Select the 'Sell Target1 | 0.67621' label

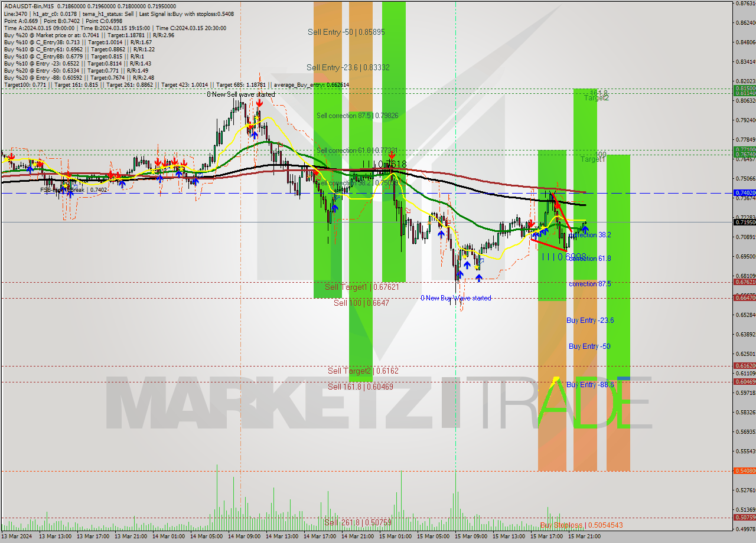click(362, 287)
